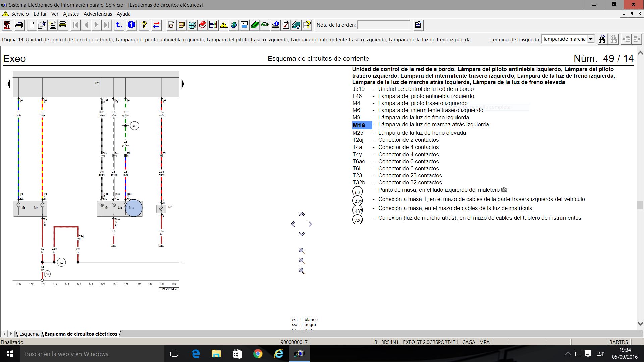Click the yellow car vehicle icon

(63, 25)
